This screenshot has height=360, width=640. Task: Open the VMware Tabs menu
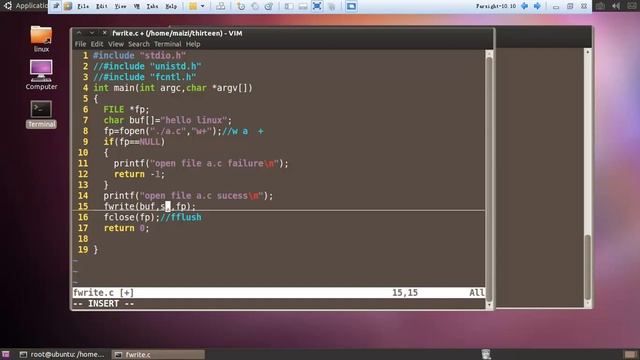(x=152, y=7)
